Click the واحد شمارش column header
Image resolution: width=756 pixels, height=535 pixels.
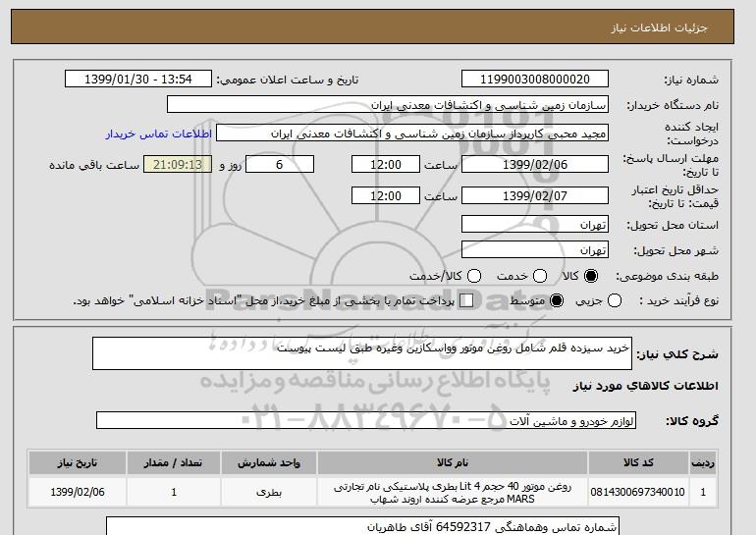point(269,462)
